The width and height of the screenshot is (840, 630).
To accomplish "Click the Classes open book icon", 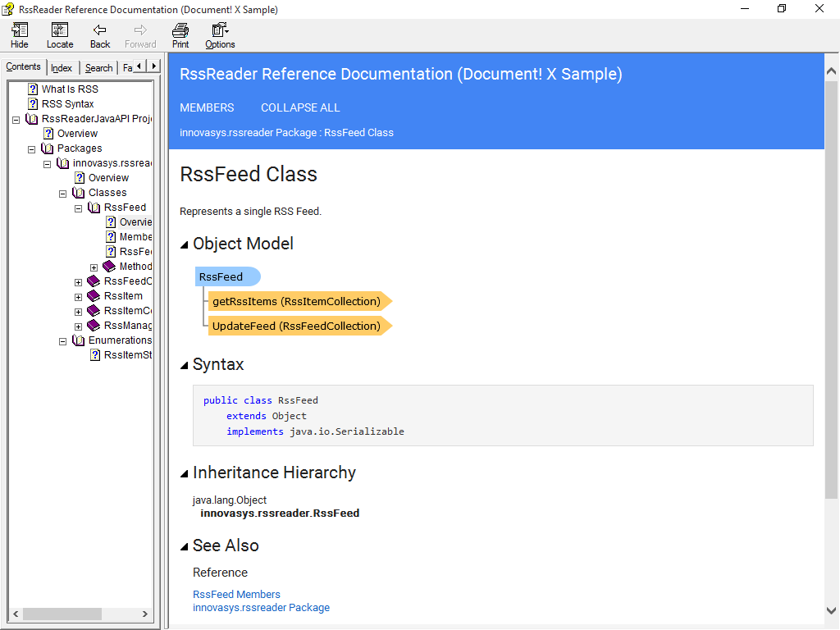I will pyautogui.click(x=79, y=192).
